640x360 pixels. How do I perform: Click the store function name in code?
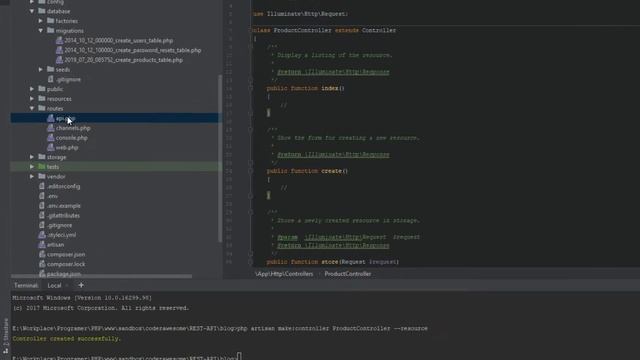(330, 262)
